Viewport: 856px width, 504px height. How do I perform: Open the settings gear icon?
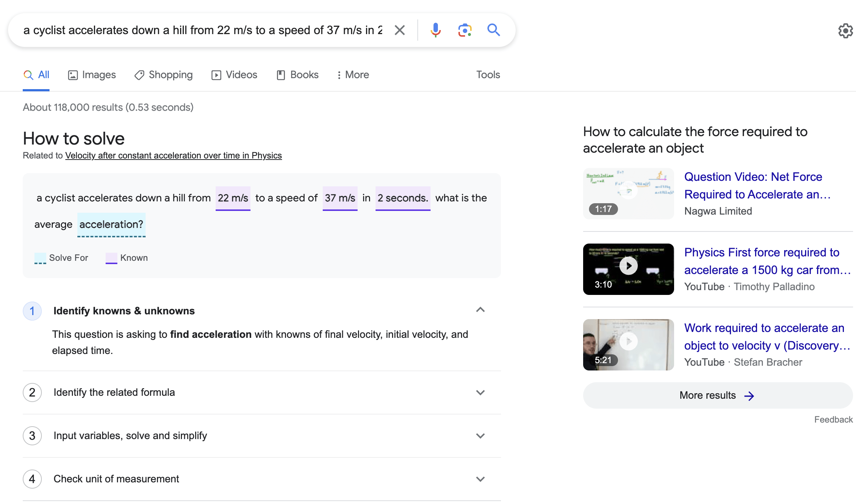click(845, 31)
